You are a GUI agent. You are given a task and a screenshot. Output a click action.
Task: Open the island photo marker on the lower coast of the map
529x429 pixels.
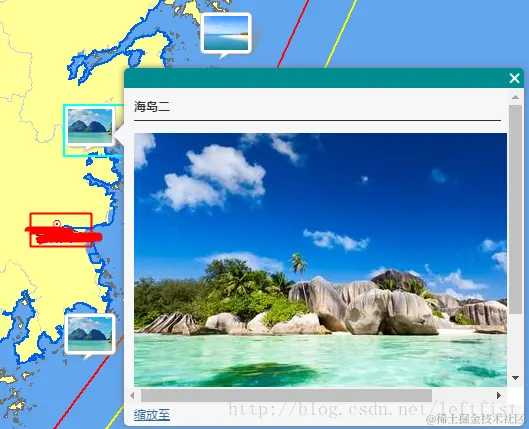click(90, 335)
